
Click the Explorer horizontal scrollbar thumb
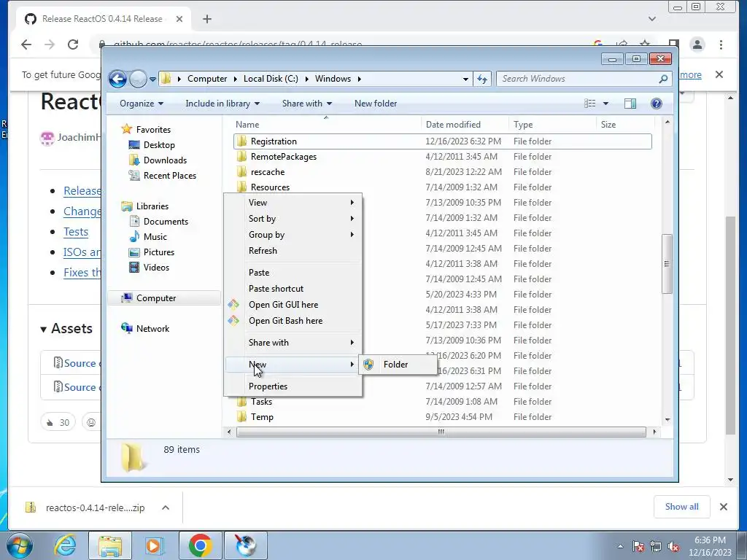click(x=441, y=432)
